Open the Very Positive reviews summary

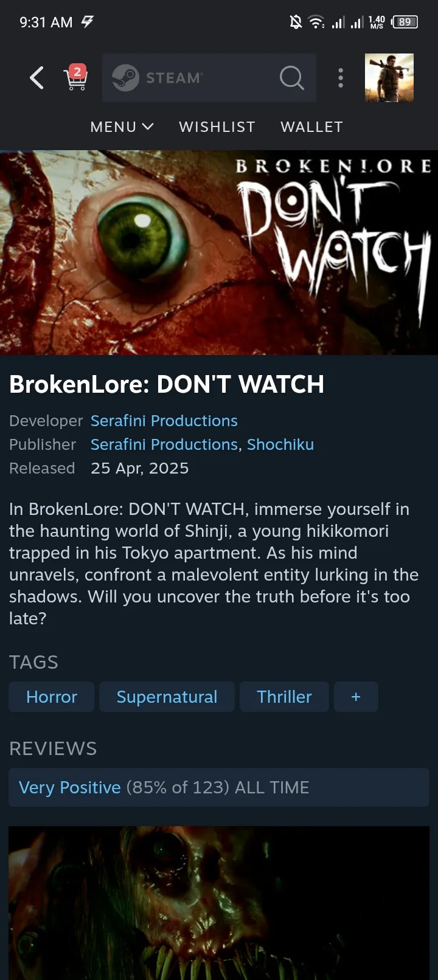tap(219, 787)
